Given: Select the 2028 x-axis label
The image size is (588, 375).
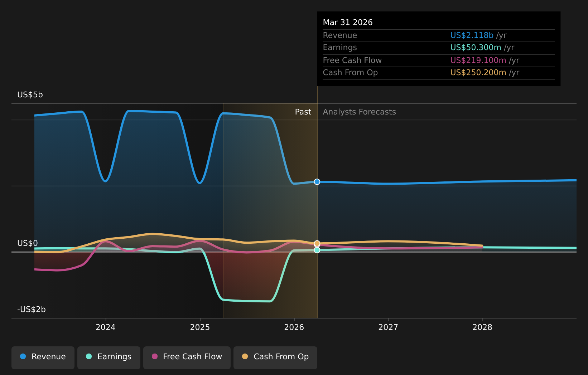Looking at the screenshot, I should pos(482,327).
